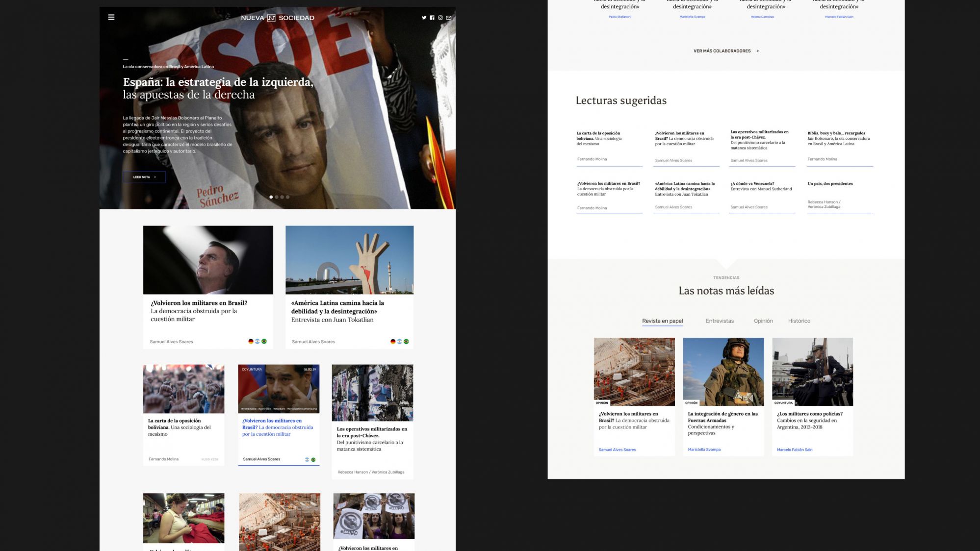Click '¿Los militares como policías?' title
Screen dimensions: 980x551
[809, 414]
